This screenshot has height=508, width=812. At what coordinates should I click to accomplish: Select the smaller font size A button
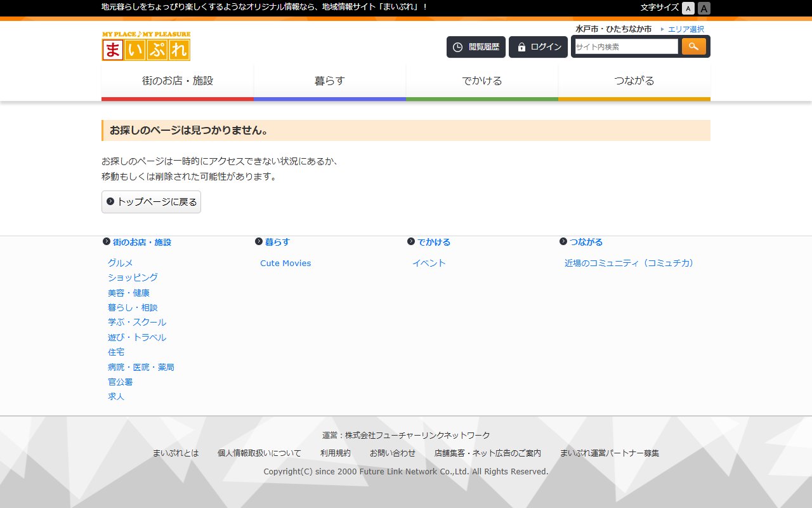pyautogui.click(x=688, y=8)
